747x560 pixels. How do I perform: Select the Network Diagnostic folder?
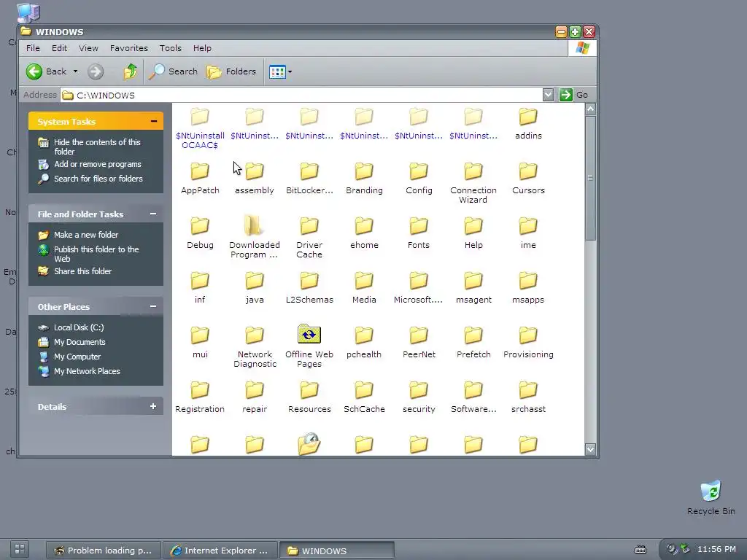255,347
